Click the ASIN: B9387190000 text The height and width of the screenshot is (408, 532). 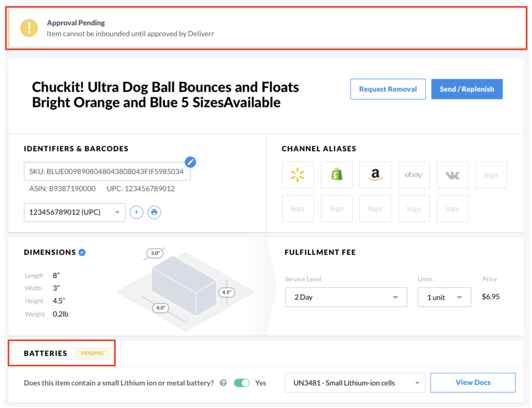click(x=63, y=189)
